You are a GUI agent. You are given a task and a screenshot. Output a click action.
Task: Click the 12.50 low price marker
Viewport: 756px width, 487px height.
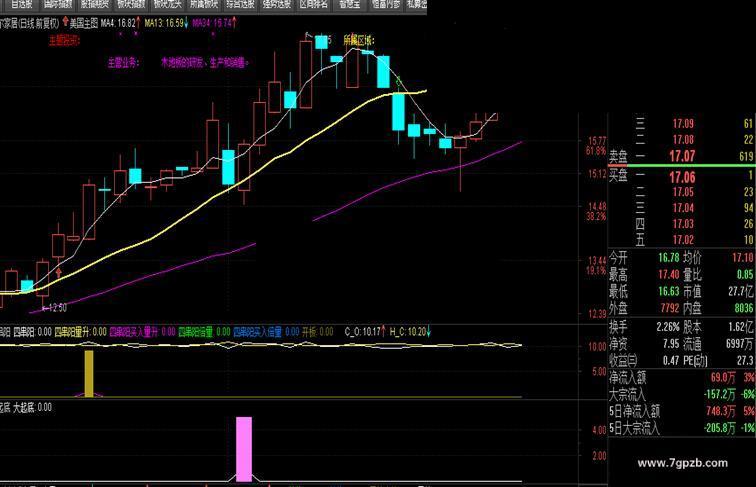57,308
